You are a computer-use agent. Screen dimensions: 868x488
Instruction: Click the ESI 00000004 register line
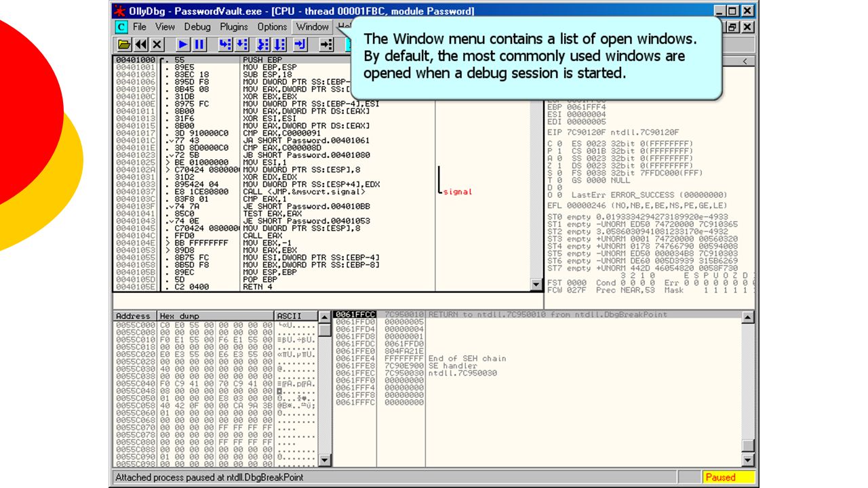click(577, 115)
